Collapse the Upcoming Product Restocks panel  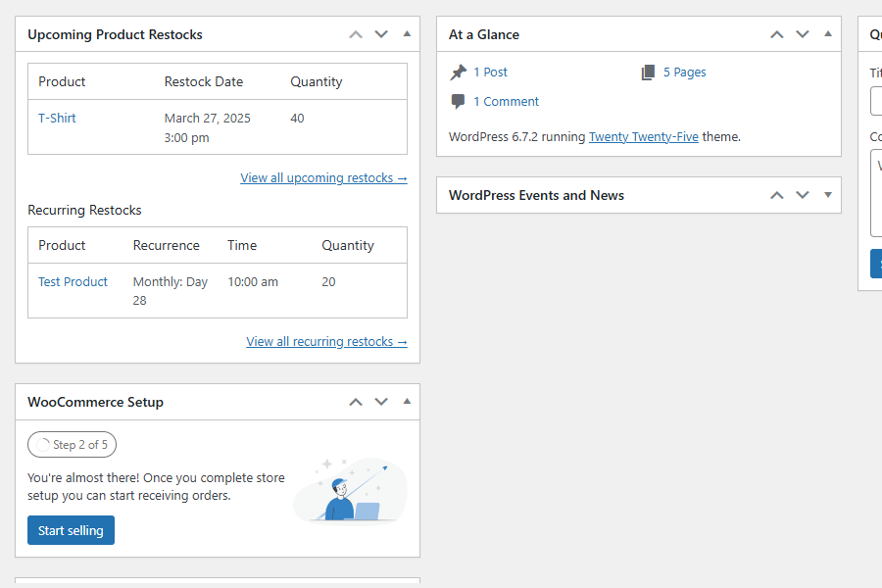407,34
